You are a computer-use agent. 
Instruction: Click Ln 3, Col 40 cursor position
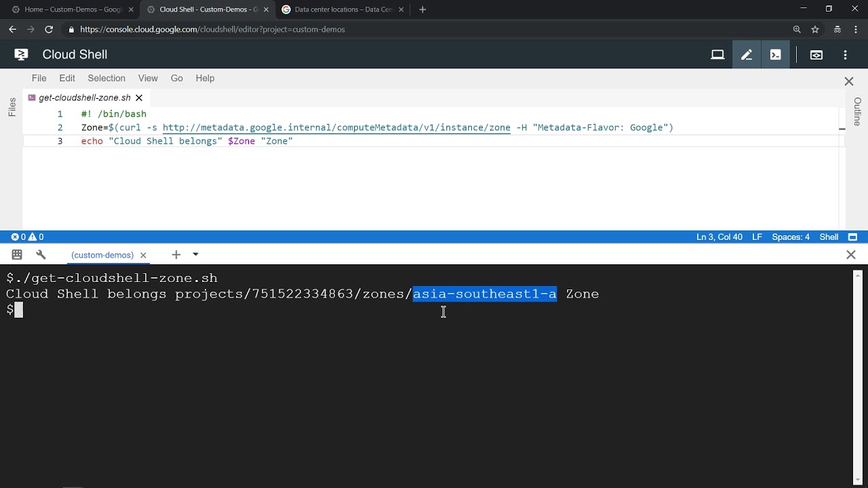click(719, 237)
